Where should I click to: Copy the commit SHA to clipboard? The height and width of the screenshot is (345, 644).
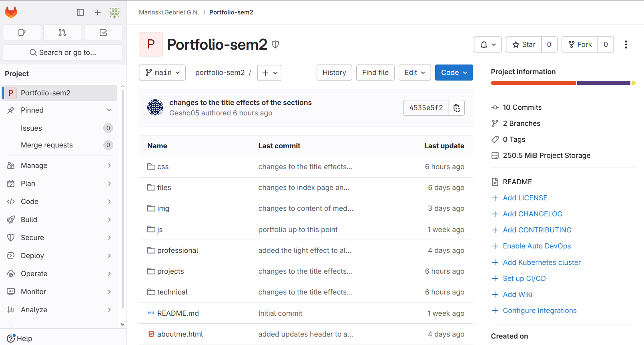pos(457,108)
